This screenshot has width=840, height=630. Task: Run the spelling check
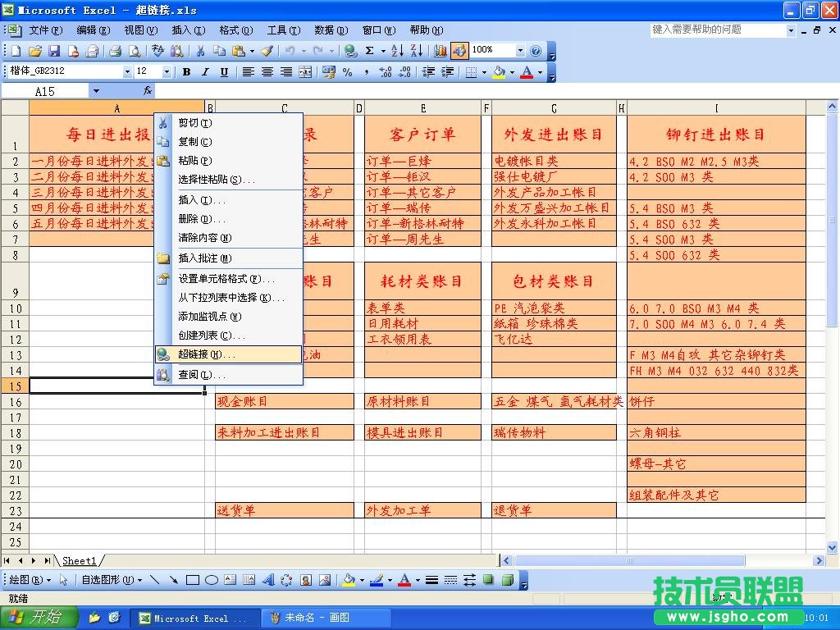click(156, 51)
